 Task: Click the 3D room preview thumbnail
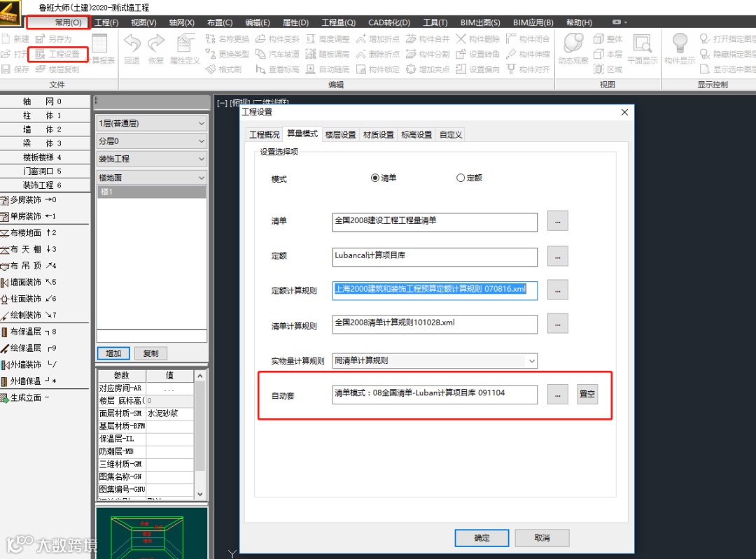[152, 533]
